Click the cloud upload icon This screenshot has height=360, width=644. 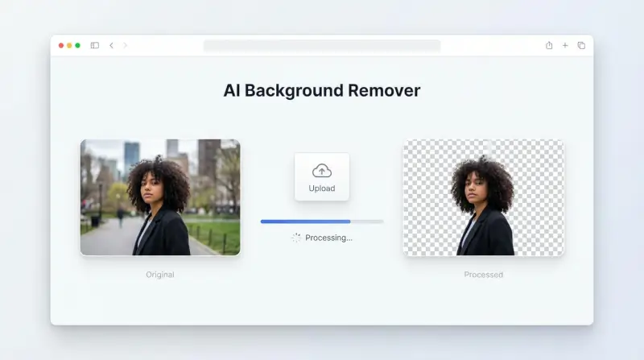point(321,171)
